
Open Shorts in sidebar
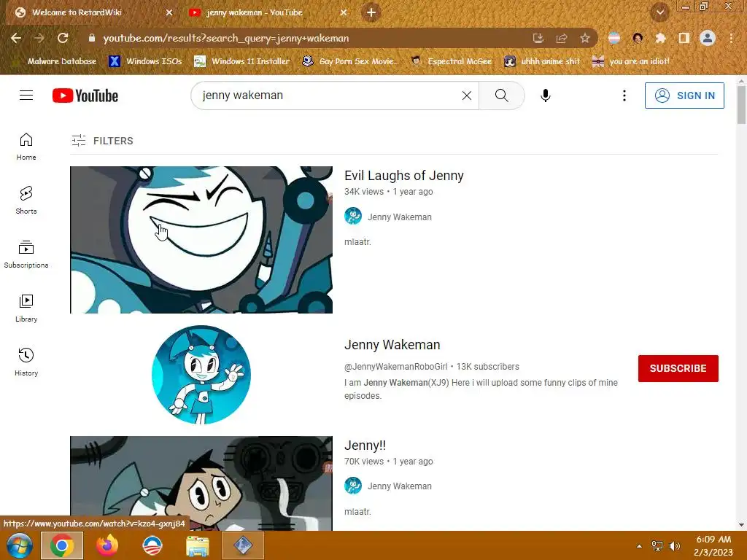pos(26,200)
